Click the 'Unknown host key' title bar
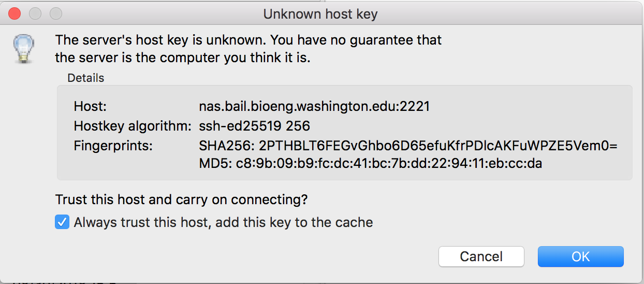 point(320,14)
